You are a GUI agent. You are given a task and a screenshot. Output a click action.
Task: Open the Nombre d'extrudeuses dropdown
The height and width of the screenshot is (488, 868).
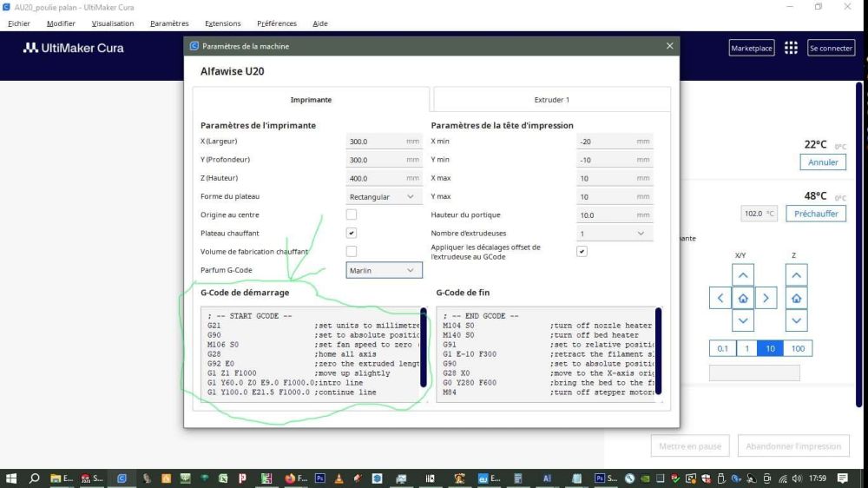pos(614,234)
